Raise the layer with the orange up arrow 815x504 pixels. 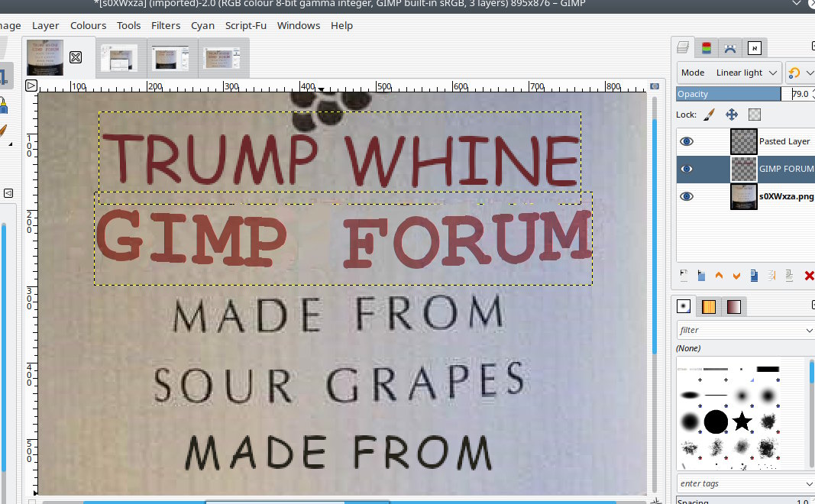tap(719, 276)
